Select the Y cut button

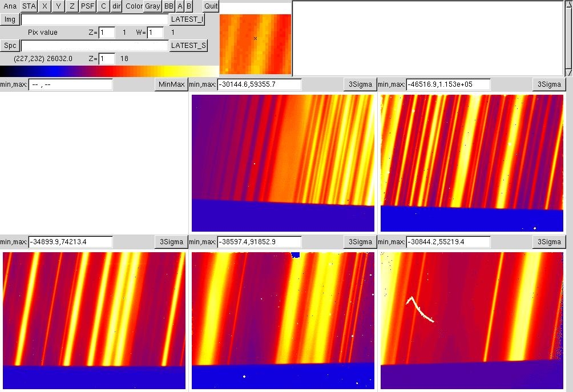pos(58,6)
